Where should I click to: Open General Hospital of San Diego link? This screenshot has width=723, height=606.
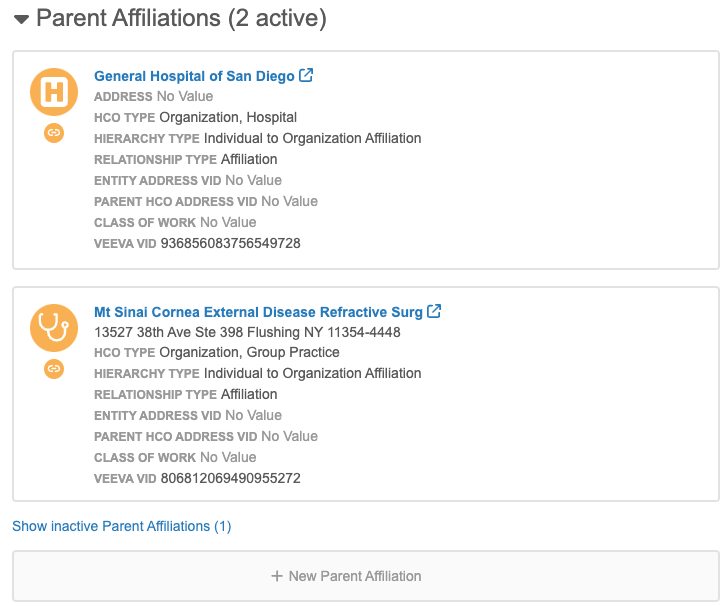[x=194, y=76]
